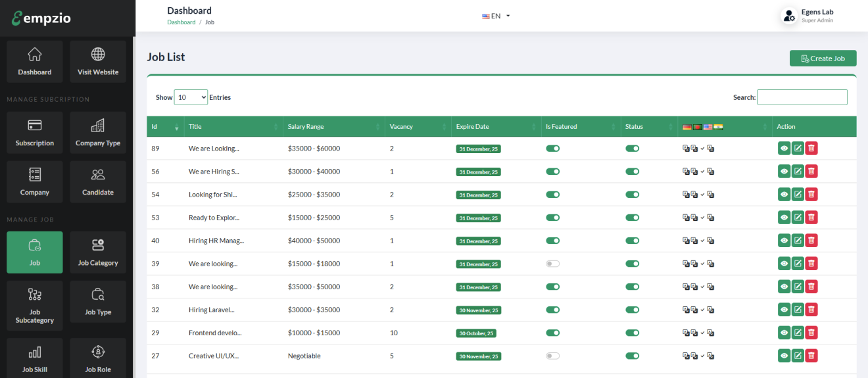Open the Show entries dropdown

pyautogui.click(x=191, y=97)
